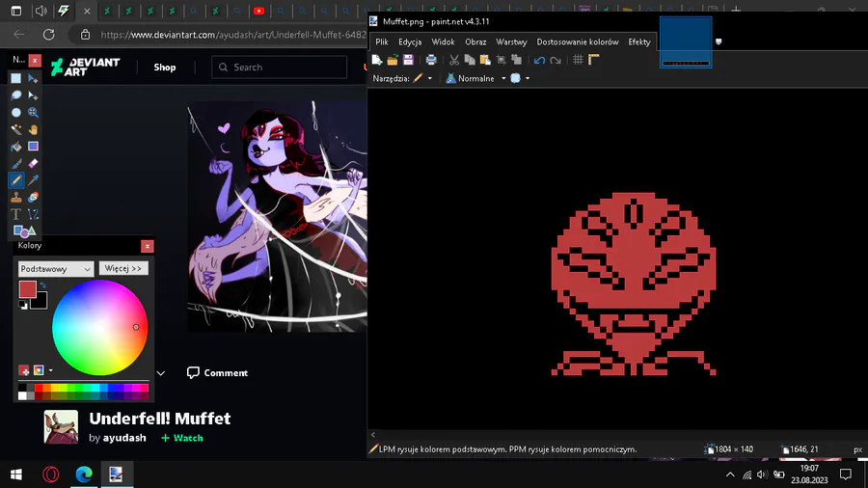Select the Gradient tool
The width and height of the screenshot is (868, 488).
[x=33, y=147]
